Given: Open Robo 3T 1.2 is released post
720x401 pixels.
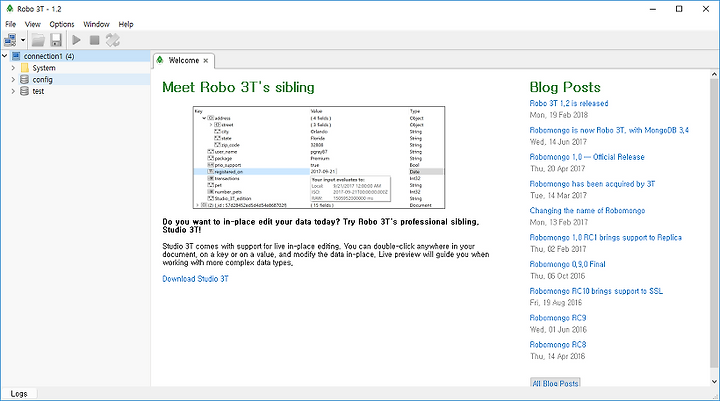Looking at the screenshot, I should (x=569, y=103).
